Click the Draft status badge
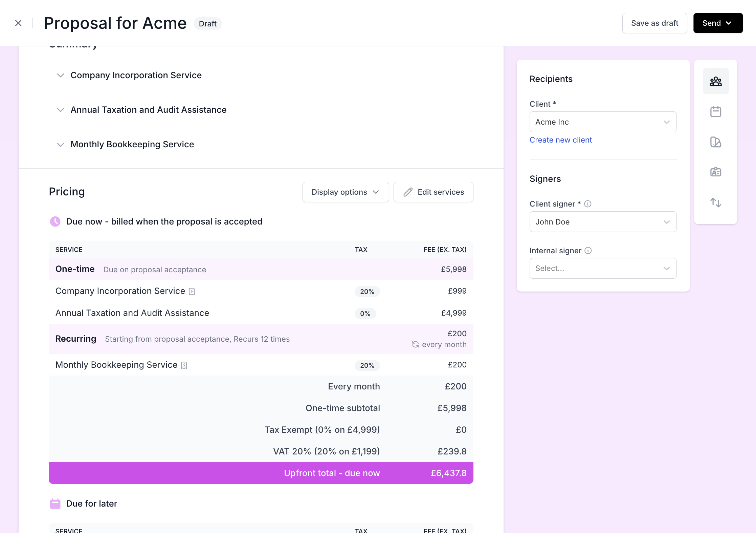Screen dimensions: 756x533 point(207,24)
